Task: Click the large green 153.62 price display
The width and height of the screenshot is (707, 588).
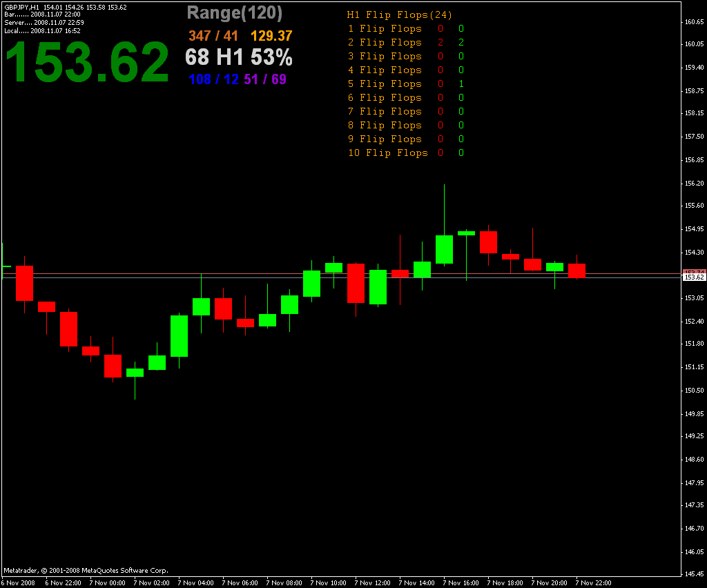Action: click(x=87, y=62)
